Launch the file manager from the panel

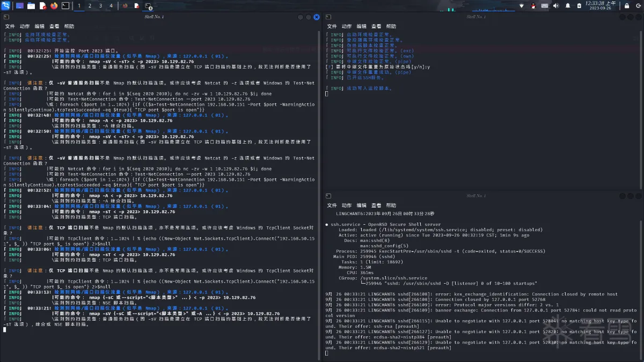tap(31, 6)
